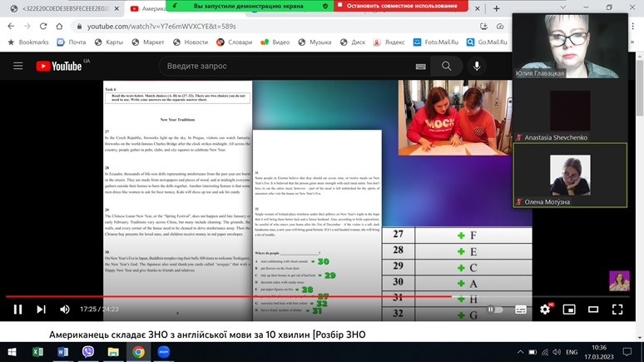Open the 'Почта' bookmark
644x362 pixels.
click(72, 42)
